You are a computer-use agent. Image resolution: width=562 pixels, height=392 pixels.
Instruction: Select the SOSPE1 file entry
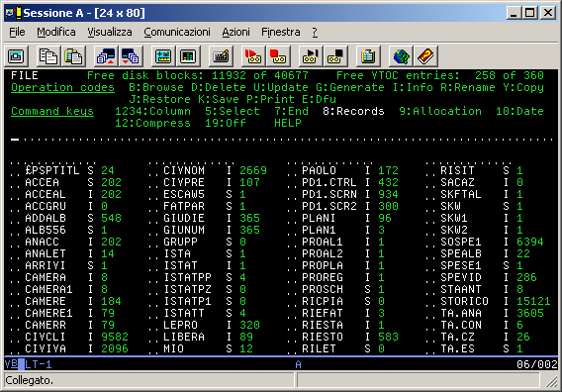461,242
